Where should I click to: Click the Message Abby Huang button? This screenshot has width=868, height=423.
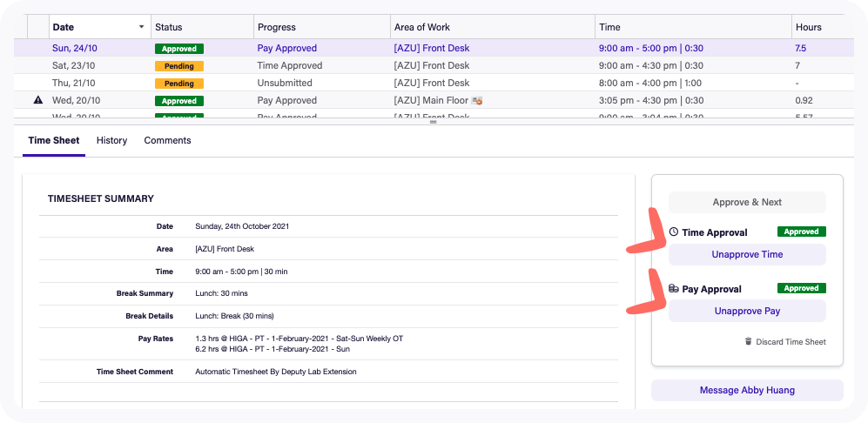(747, 390)
